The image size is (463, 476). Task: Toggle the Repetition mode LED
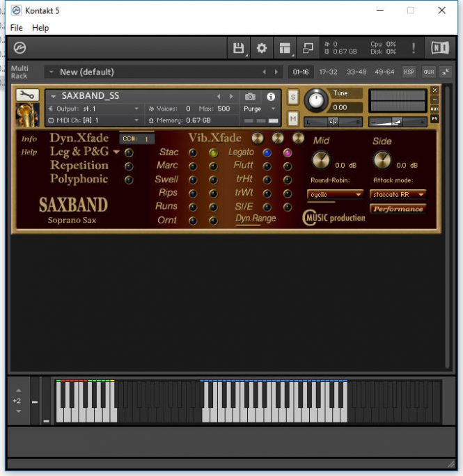[x=129, y=166]
